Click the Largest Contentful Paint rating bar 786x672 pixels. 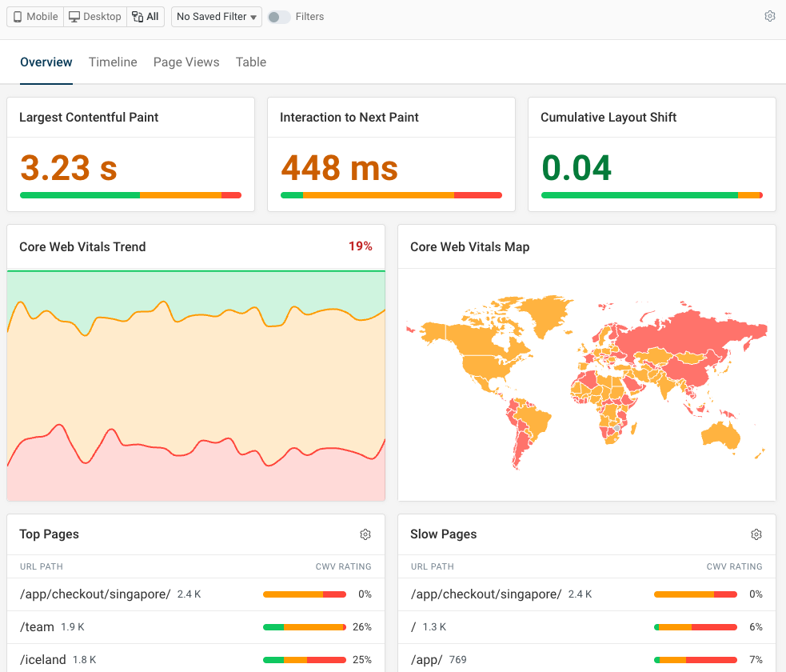[130, 194]
